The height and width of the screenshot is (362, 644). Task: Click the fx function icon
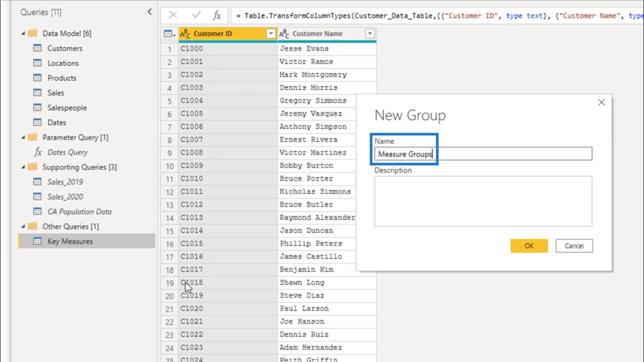tap(217, 15)
